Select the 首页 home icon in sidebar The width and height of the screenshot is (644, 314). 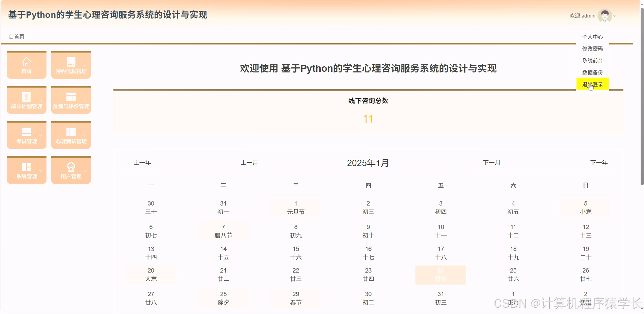26,62
